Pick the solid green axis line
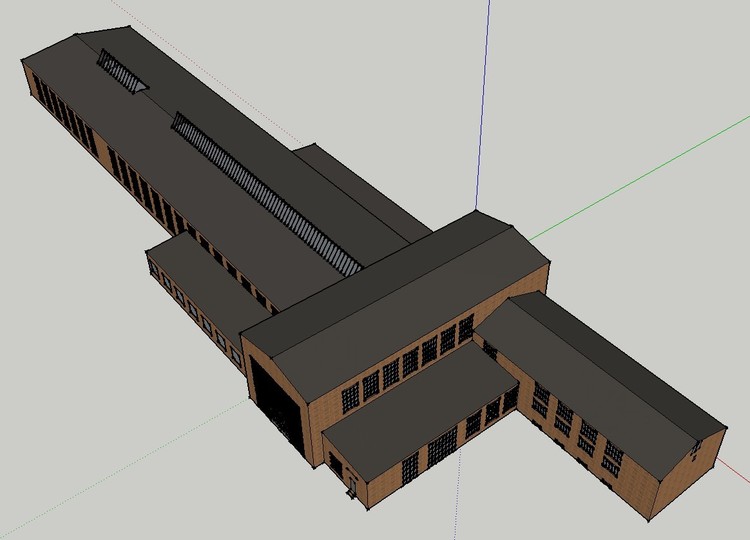Screen dimensions: 750x540 point(639,178)
